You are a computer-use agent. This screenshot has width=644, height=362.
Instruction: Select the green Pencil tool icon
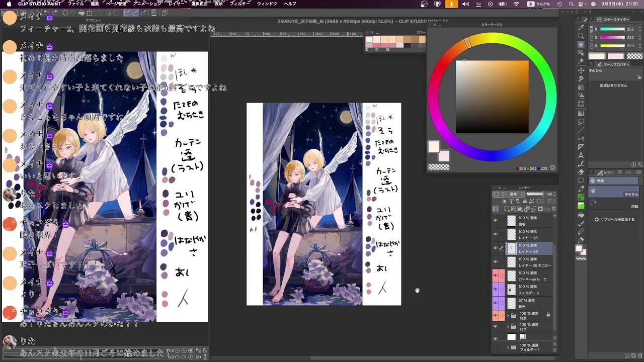tap(581, 197)
